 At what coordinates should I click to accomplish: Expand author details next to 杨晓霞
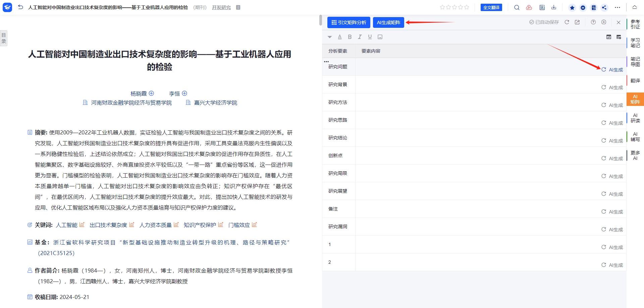[x=151, y=94]
